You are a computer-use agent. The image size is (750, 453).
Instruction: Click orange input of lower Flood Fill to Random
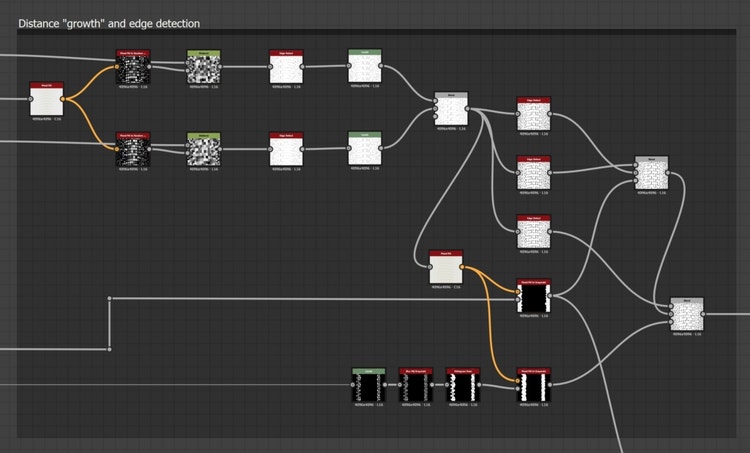pos(117,149)
